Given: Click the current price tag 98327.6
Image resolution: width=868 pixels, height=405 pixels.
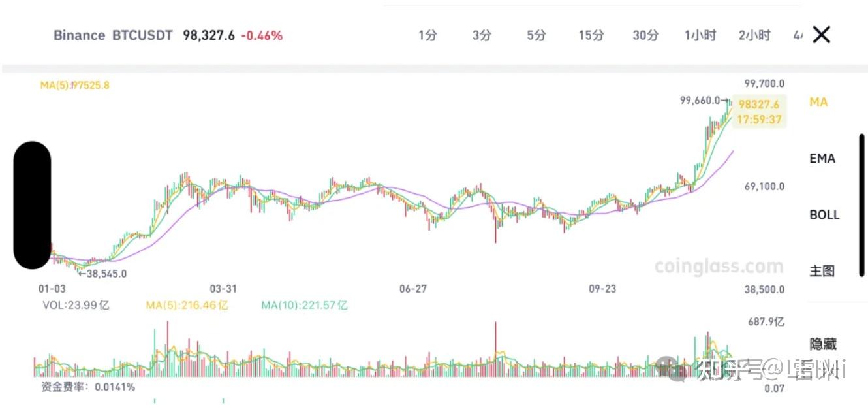Looking at the screenshot, I should point(759,104).
